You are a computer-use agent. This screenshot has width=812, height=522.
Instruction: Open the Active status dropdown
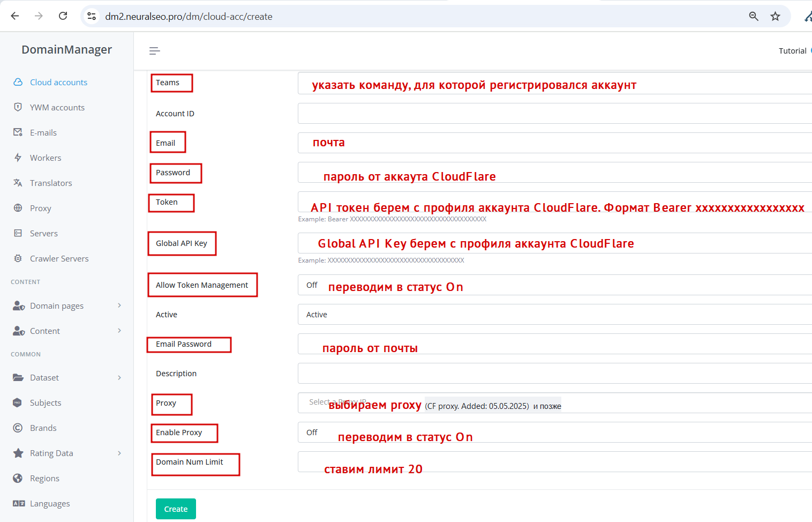(555, 315)
